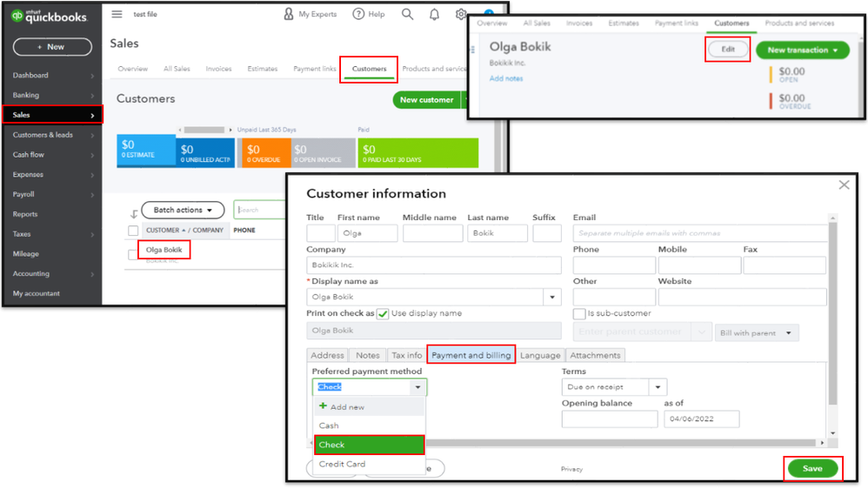The height and width of the screenshot is (489, 868).
Task: Select the Address tab
Action: (327, 355)
